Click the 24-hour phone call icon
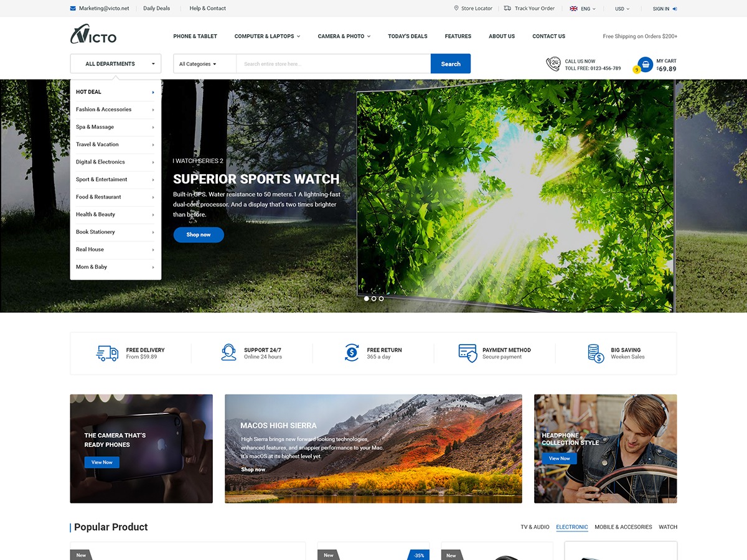The height and width of the screenshot is (560, 747). pyautogui.click(x=553, y=64)
